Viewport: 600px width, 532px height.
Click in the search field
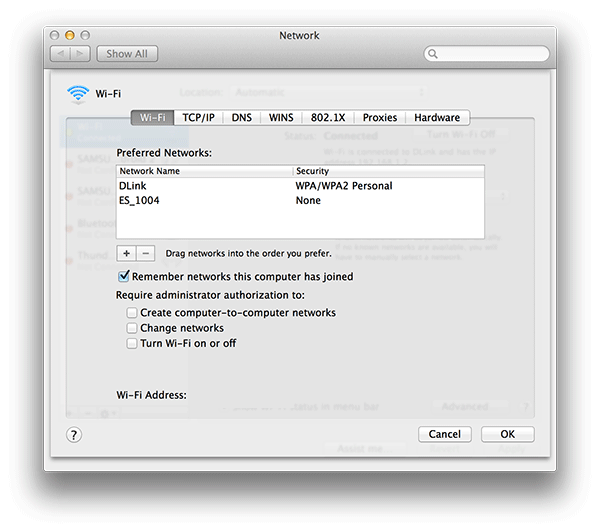click(x=487, y=54)
